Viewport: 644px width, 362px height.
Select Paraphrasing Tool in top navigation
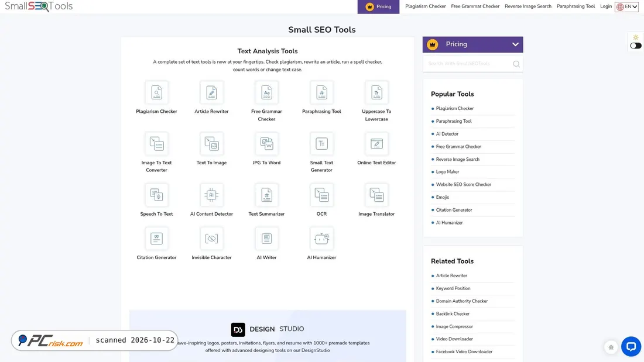pyautogui.click(x=576, y=6)
